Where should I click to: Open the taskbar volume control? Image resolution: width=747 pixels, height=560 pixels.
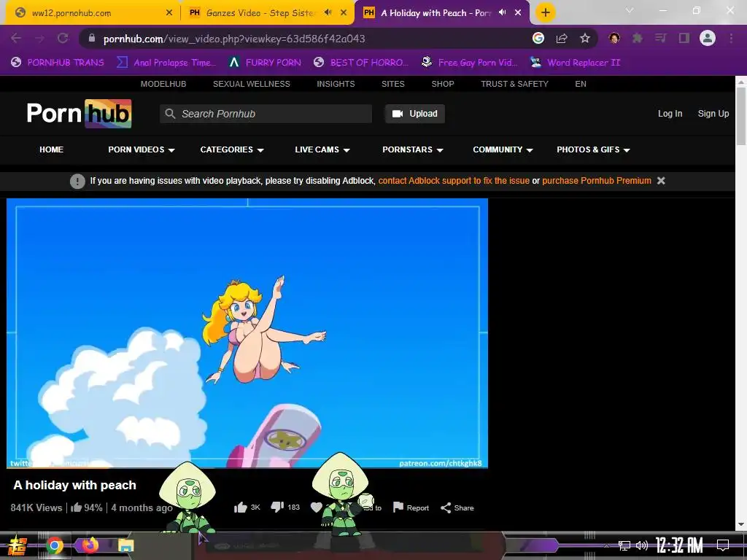(642, 545)
